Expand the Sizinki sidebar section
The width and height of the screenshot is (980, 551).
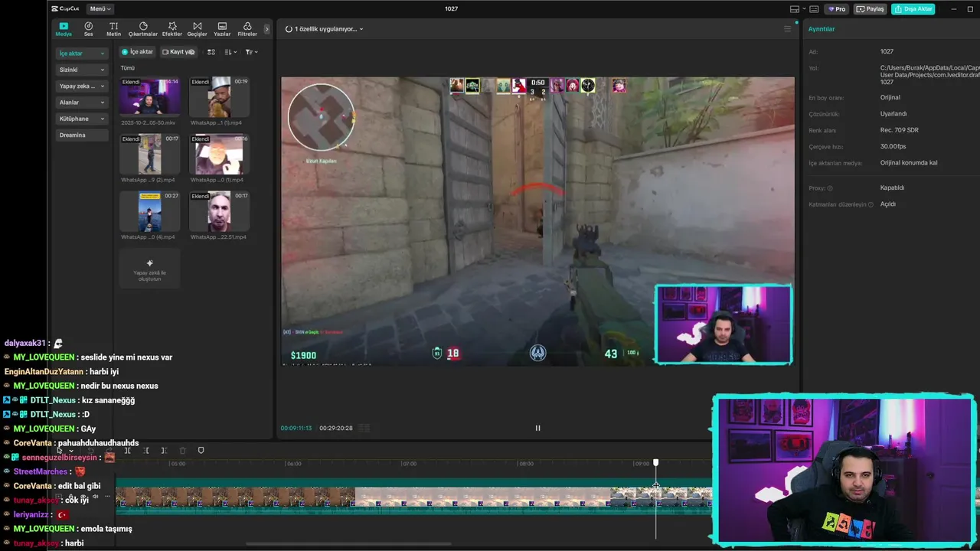81,70
